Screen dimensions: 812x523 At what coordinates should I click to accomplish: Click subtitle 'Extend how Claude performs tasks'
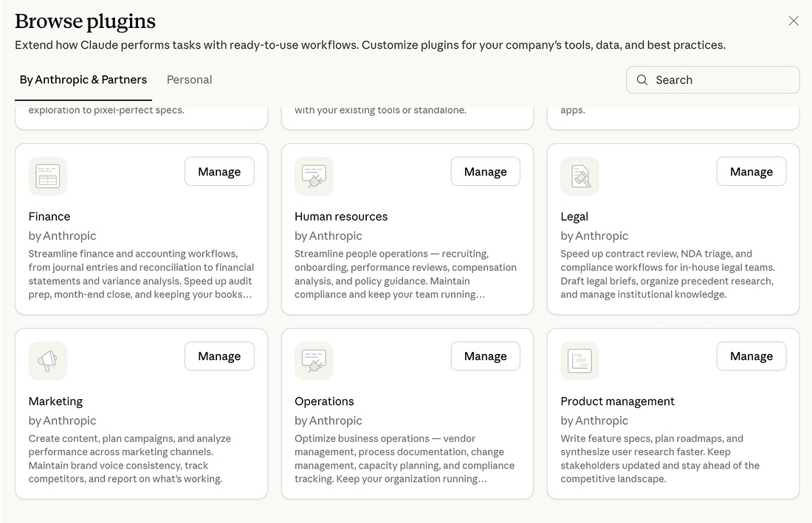pos(370,45)
